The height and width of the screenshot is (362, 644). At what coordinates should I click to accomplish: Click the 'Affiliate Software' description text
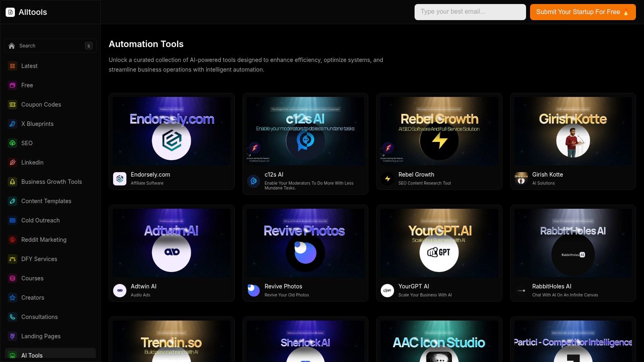147,183
